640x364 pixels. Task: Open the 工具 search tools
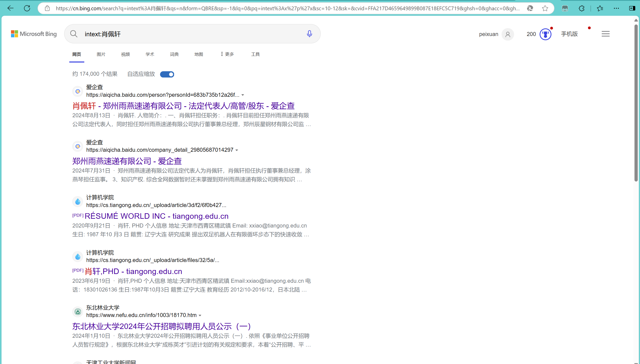tap(255, 54)
